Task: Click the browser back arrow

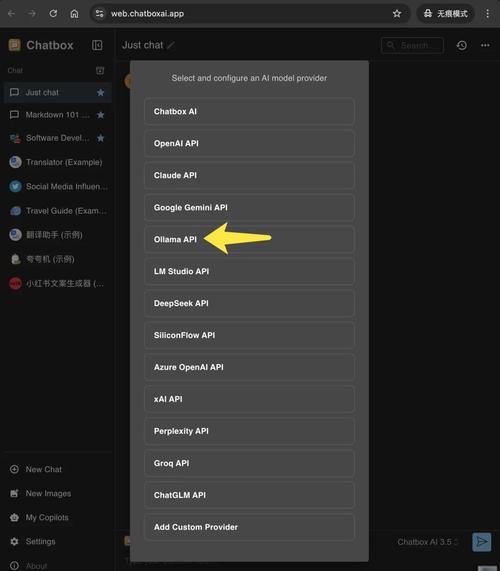Action: [12, 14]
